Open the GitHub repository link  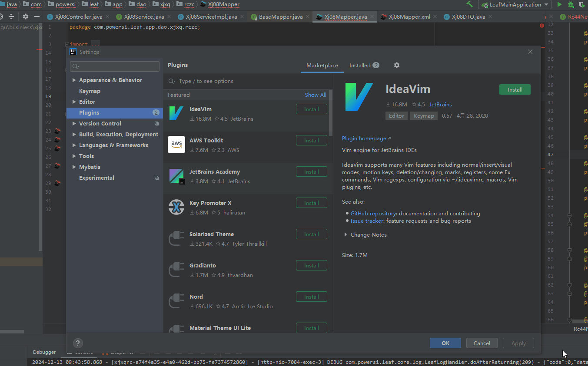point(373,214)
